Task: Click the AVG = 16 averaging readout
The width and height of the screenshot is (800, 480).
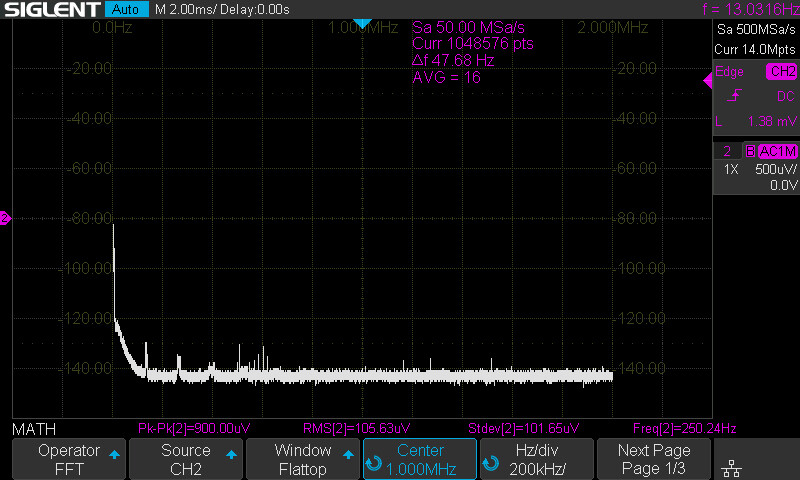Action: pos(446,77)
